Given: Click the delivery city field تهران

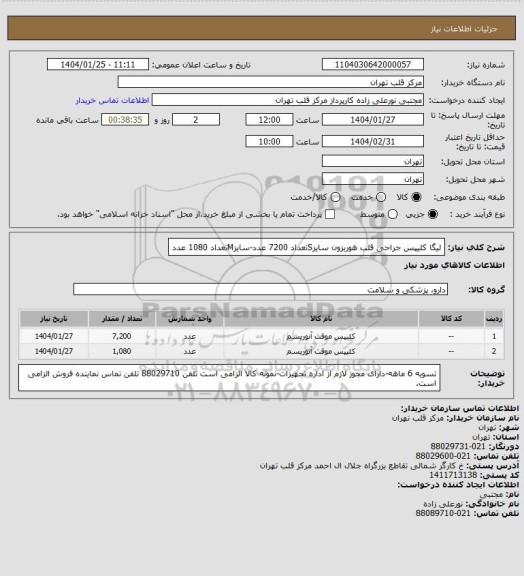Looking at the screenshot, I should [x=373, y=179].
